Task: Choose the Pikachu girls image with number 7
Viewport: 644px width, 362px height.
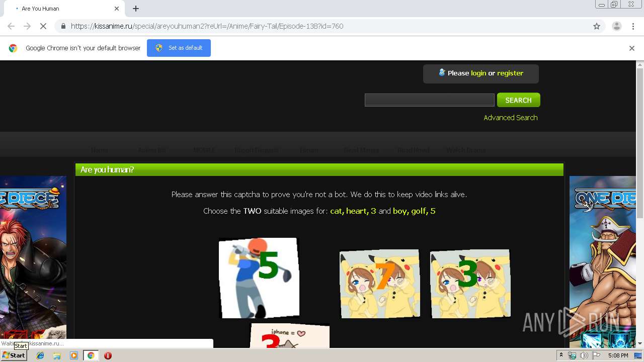Action: (x=380, y=284)
